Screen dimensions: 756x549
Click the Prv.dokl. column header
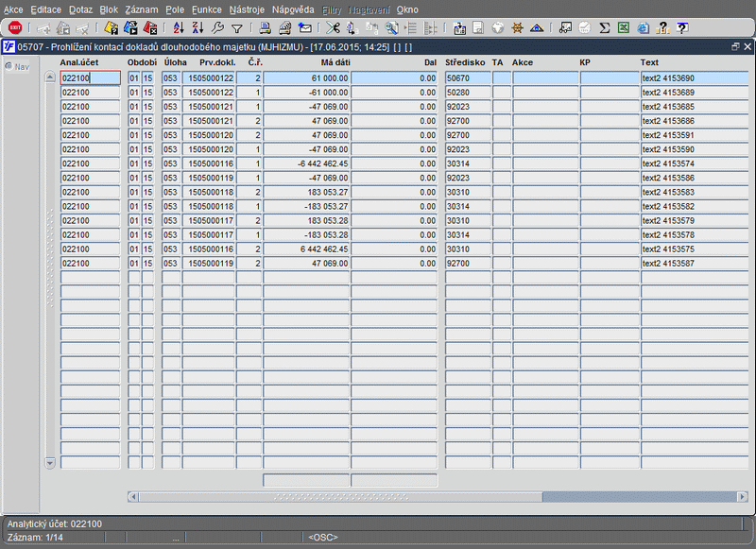pos(217,62)
